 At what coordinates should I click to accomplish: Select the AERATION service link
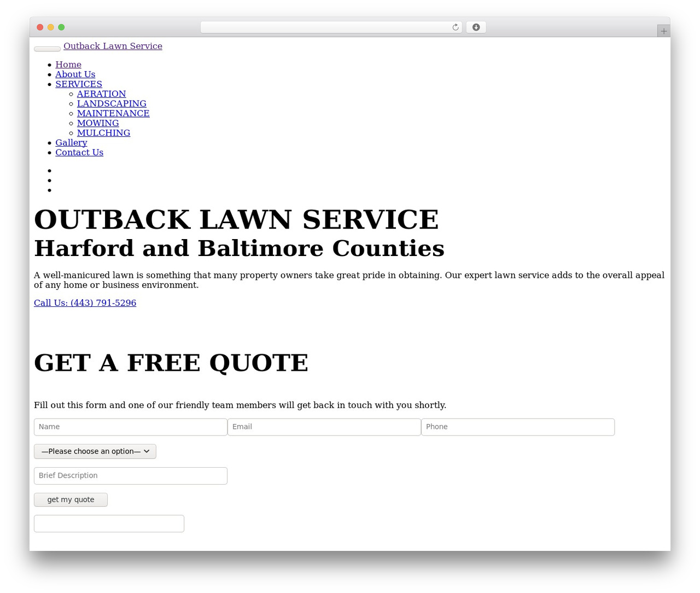(x=101, y=94)
